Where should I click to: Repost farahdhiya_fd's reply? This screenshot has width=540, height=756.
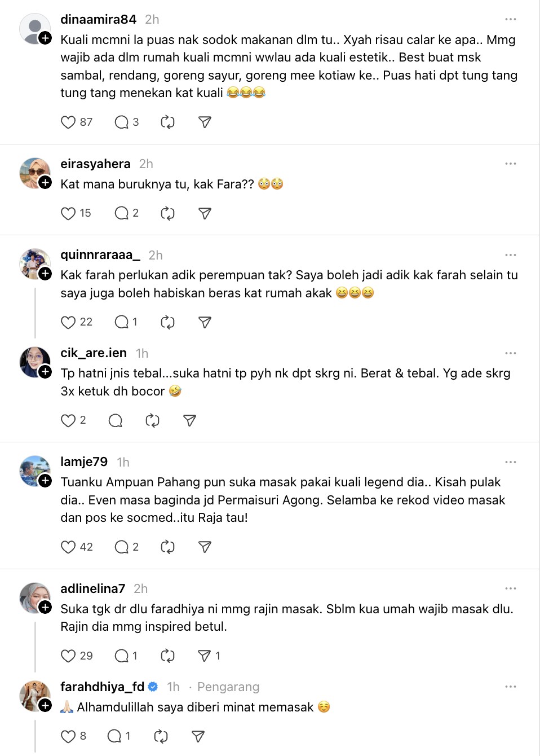tap(161, 736)
